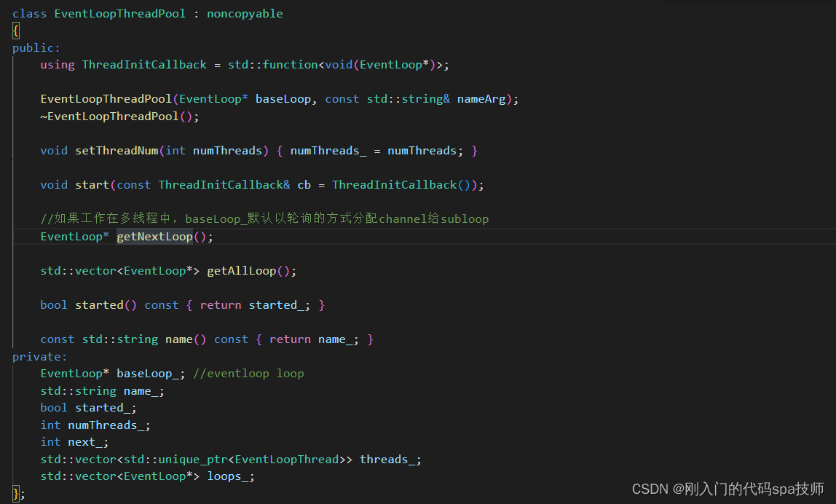Click the //eventloop loop comment
836x504 pixels.
(248, 374)
